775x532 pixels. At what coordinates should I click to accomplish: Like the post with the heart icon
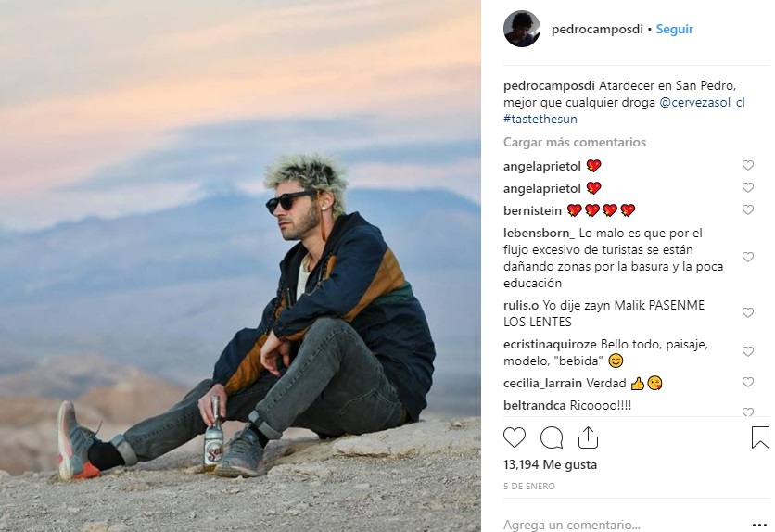point(514,437)
